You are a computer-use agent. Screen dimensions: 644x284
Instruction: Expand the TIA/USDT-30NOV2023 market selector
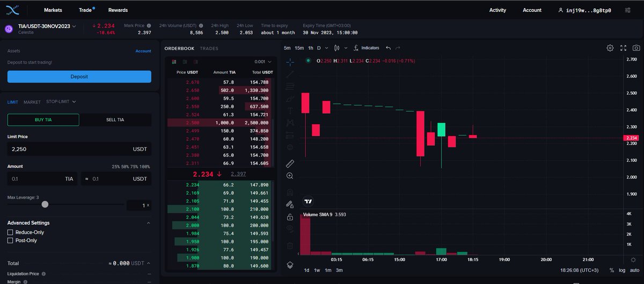47,26
